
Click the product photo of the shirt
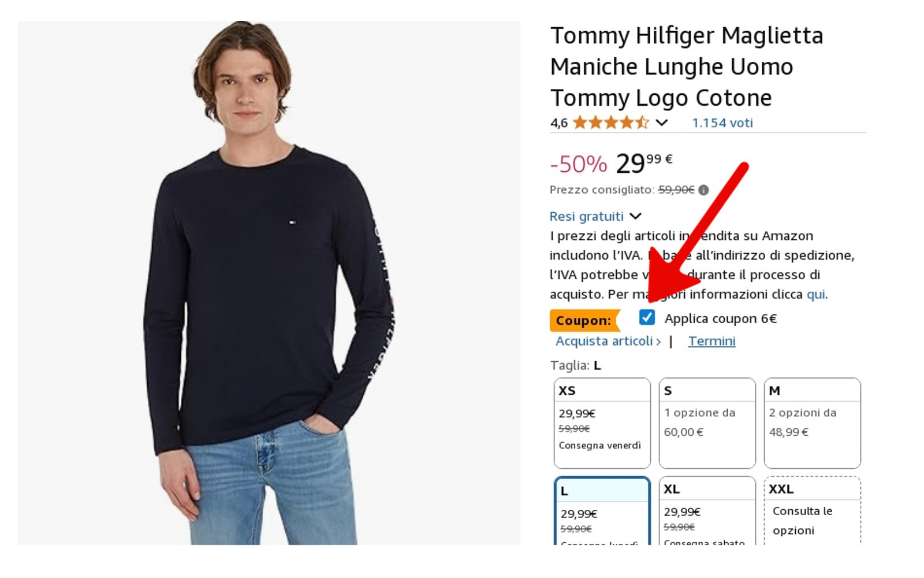[269, 283]
